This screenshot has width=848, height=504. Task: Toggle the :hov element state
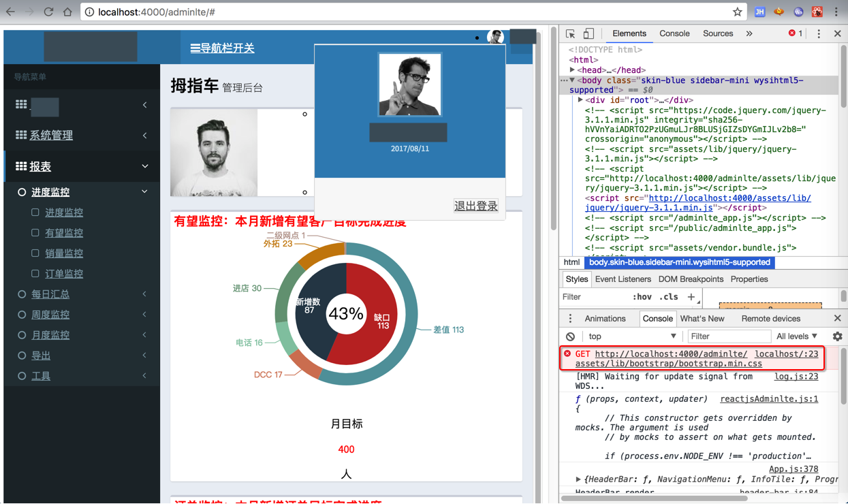pos(642,297)
